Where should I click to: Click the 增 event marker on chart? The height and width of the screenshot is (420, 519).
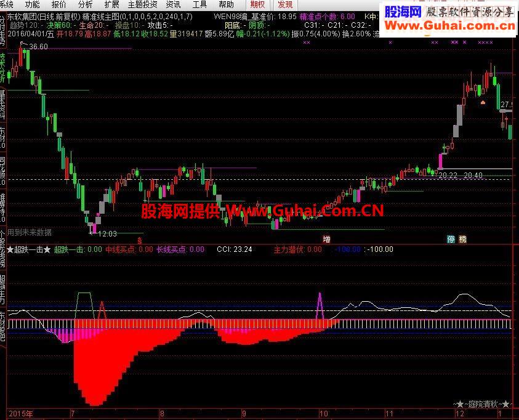point(327,240)
